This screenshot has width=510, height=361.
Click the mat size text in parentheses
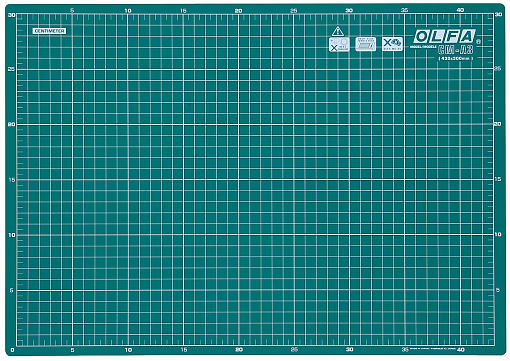[455, 58]
